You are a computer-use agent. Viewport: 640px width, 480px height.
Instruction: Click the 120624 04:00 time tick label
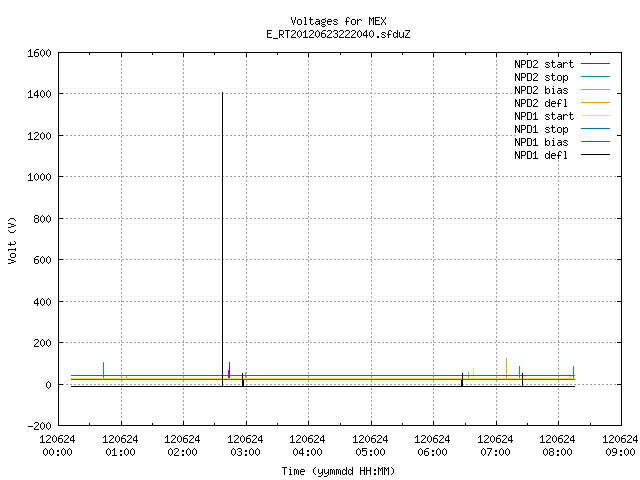point(307,446)
